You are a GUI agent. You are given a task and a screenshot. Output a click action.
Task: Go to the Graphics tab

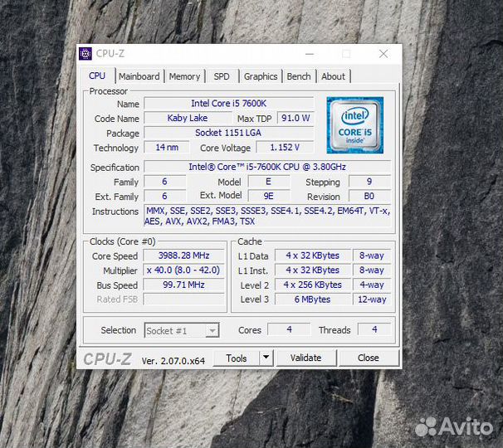point(261,76)
